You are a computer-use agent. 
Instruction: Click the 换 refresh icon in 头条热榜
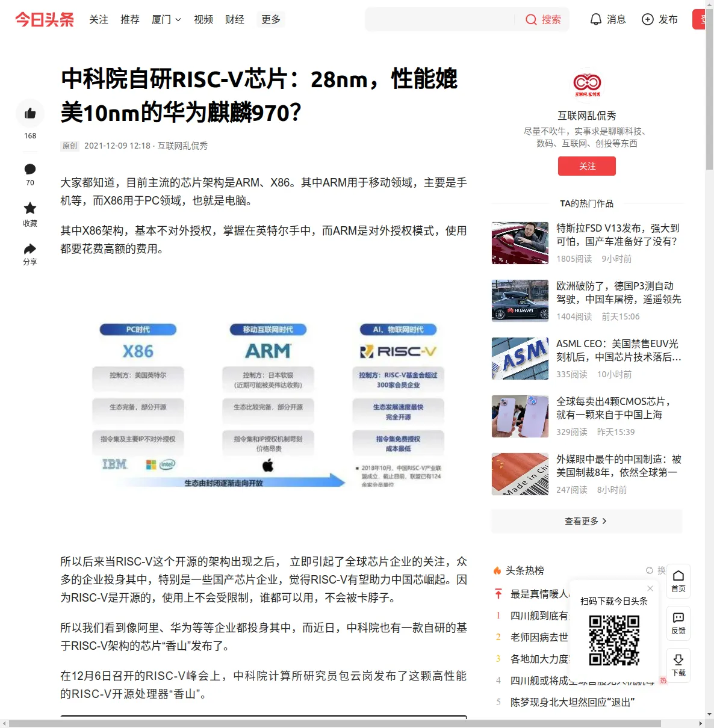650,570
